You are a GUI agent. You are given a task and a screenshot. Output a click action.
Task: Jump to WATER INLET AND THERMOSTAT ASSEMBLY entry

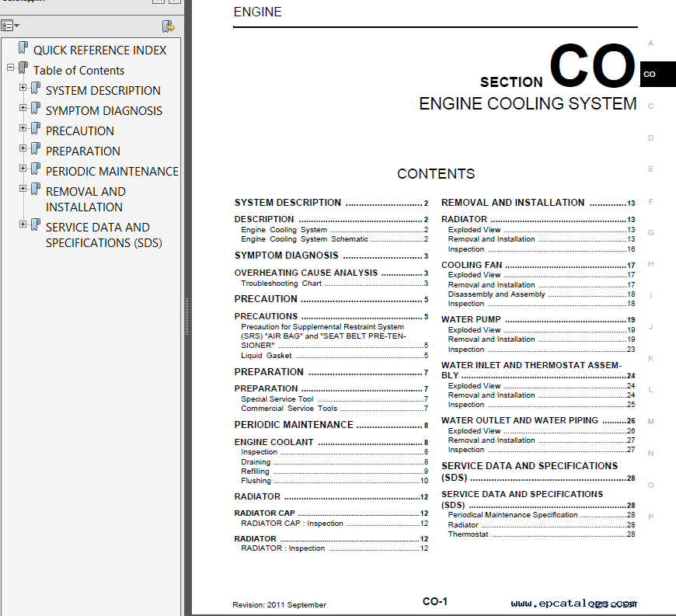click(538, 371)
